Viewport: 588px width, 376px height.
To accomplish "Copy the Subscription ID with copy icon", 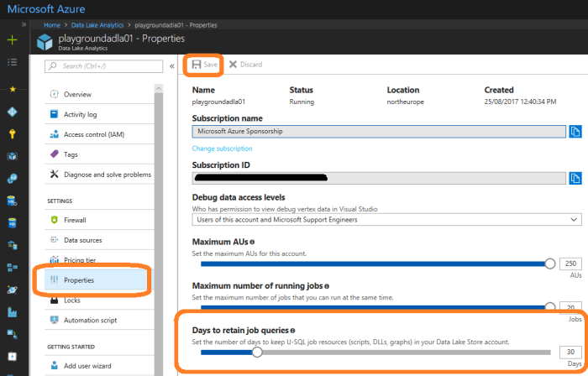I will (575, 178).
